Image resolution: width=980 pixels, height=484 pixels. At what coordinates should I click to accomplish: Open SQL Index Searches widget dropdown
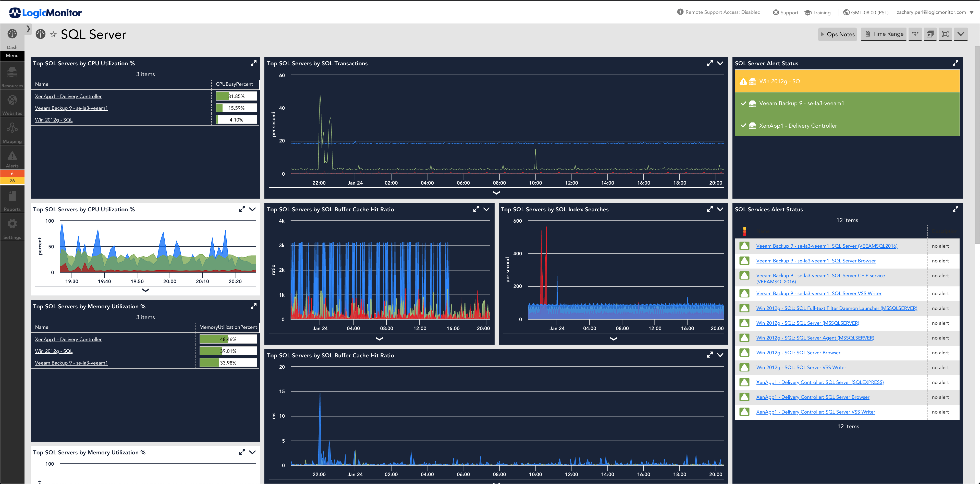(x=720, y=209)
